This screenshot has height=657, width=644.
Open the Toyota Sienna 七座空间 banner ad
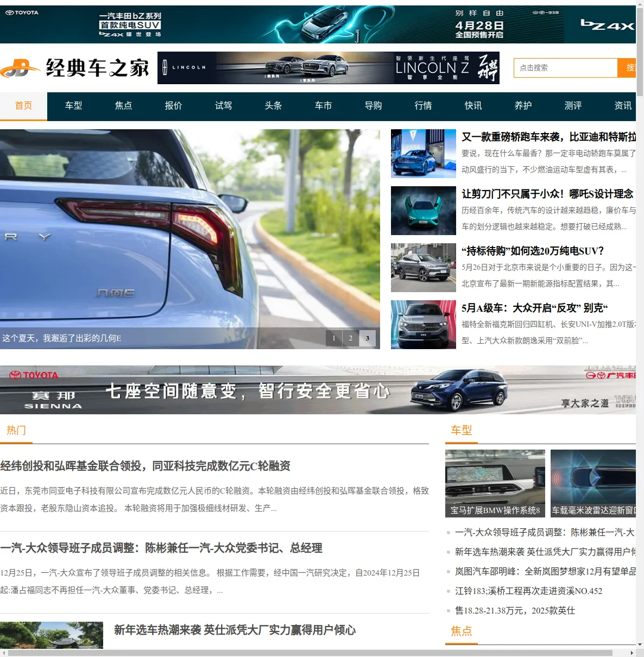click(318, 390)
